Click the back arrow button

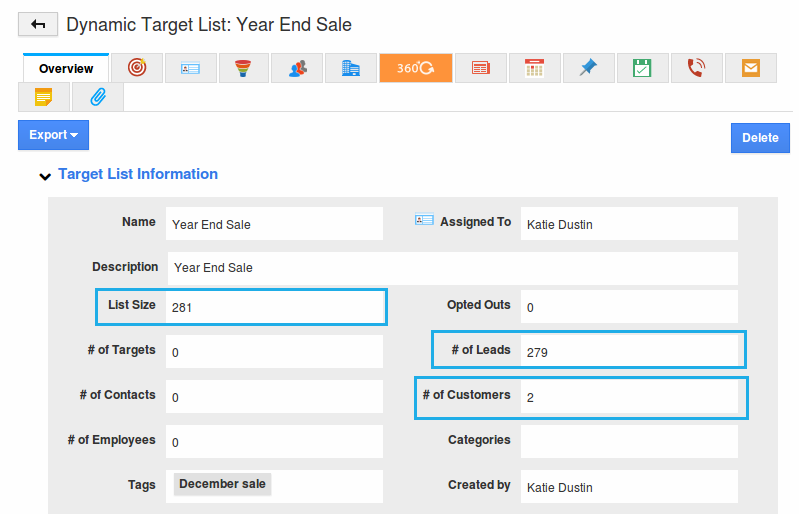38,24
